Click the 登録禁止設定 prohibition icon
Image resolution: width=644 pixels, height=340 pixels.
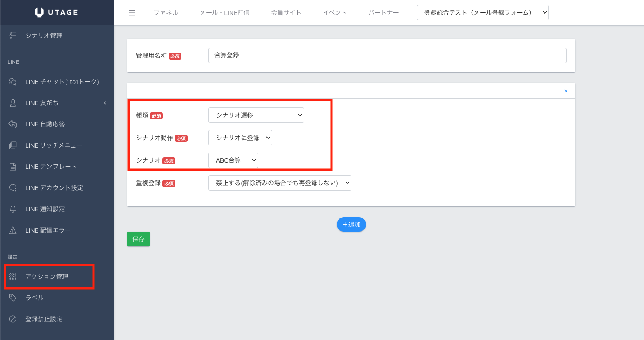point(13,319)
